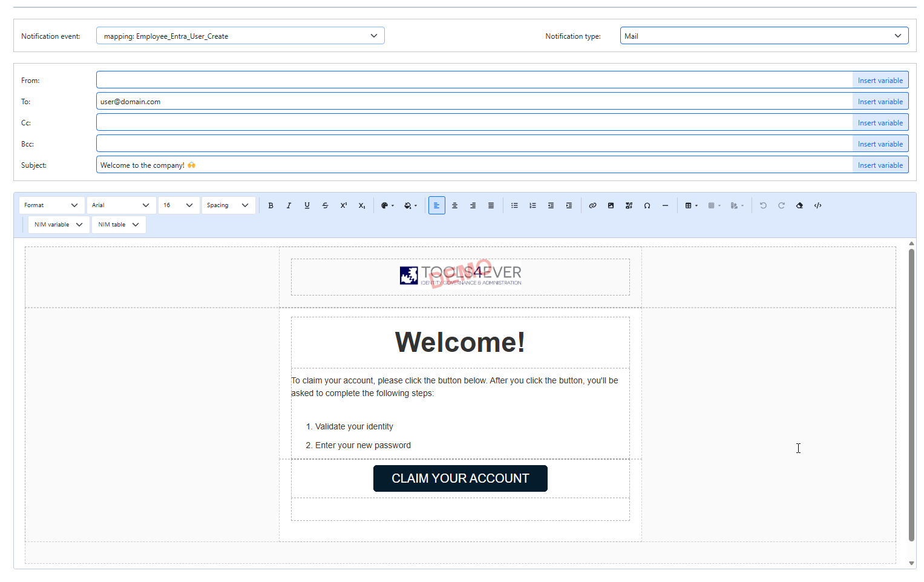Open the NIM table dropdown

(119, 225)
